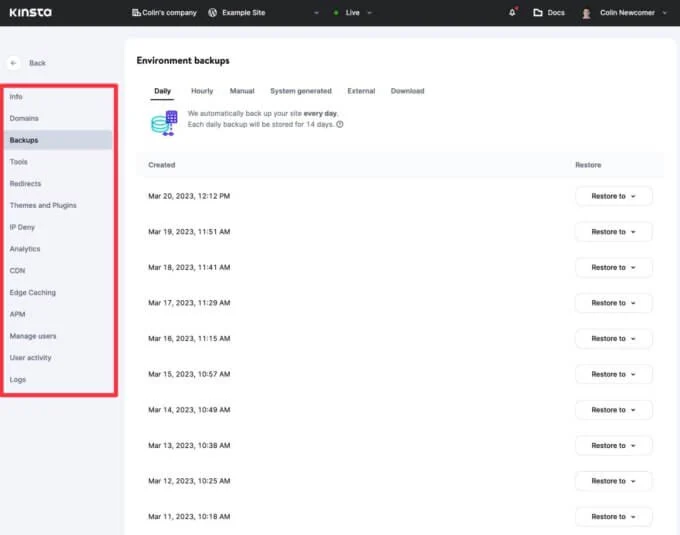Open the Live environment dropdown
Viewport: 680px width, 535px height.
pyautogui.click(x=369, y=13)
